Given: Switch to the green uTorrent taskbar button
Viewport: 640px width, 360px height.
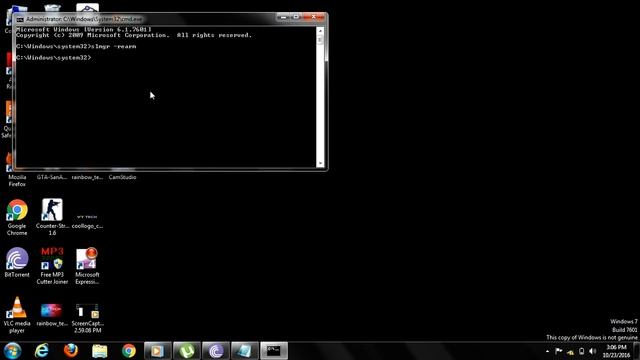Looking at the screenshot, I should [187, 351].
